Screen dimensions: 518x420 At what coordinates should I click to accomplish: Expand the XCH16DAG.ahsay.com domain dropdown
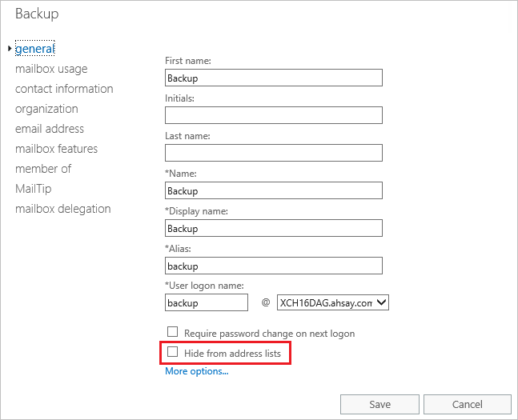point(333,302)
